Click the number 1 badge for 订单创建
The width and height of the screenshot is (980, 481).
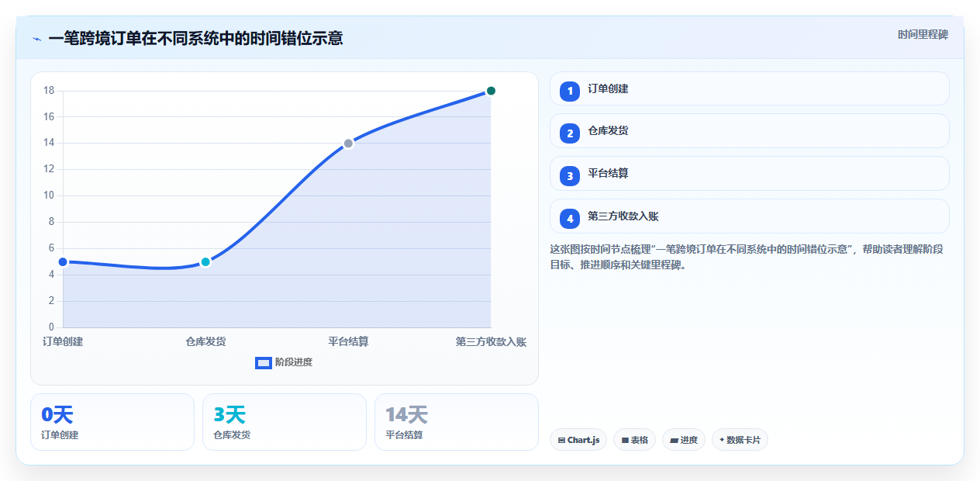pos(570,91)
